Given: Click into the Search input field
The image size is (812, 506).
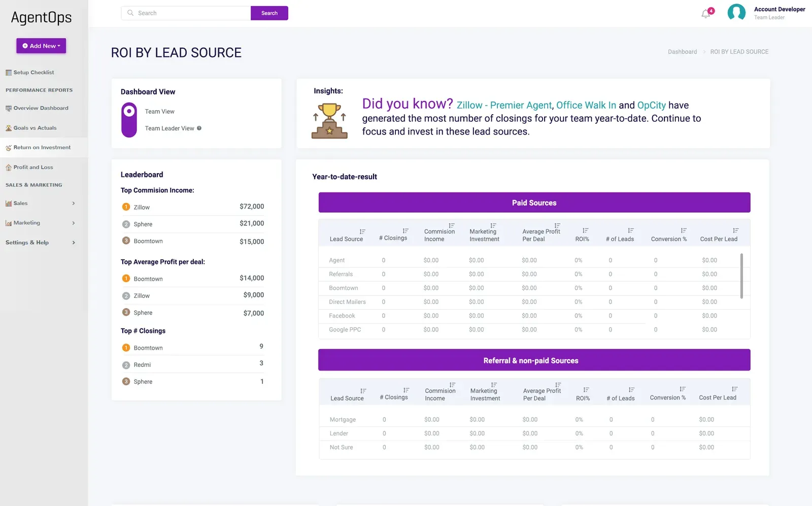Looking at the screenshot, I should coord(186,13).
